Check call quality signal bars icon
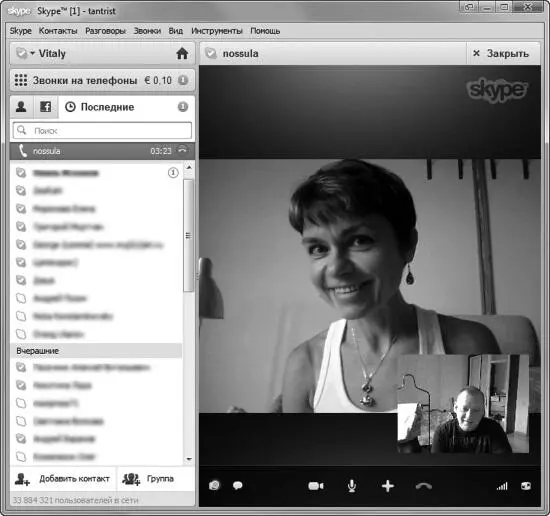This screenshot has width=550, height=516. point(502,486)
